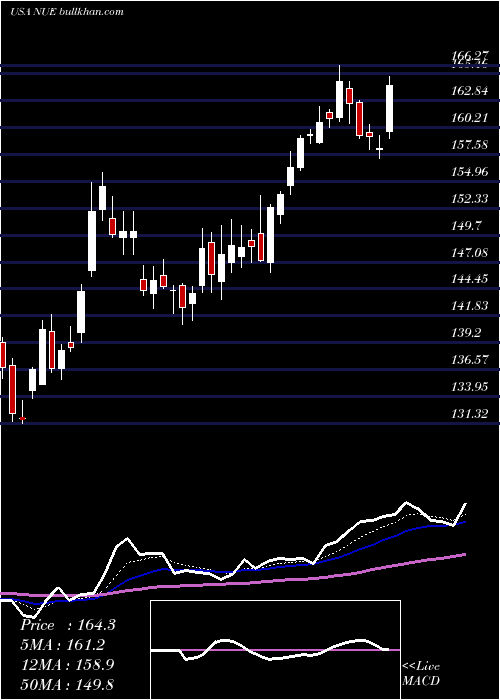Click the 154.96 price axis label
500x700 pixels.
(470, 171)
